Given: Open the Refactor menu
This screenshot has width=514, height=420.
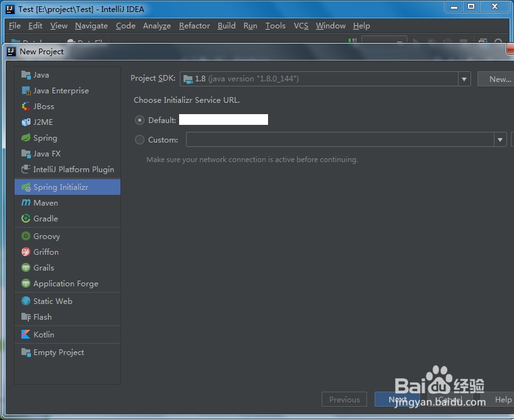Looking at the screenshot, I should click(194, 26).
